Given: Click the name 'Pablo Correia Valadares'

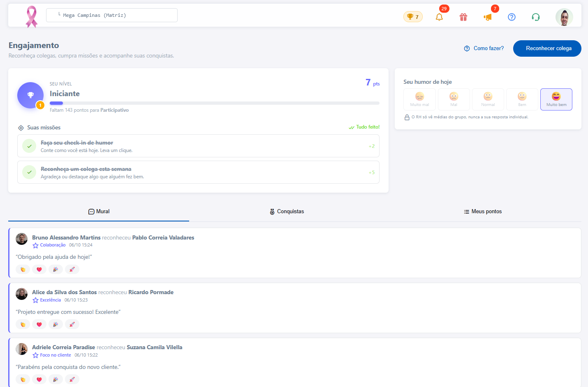Looking at the screenshot, I should tap(163, 238).
